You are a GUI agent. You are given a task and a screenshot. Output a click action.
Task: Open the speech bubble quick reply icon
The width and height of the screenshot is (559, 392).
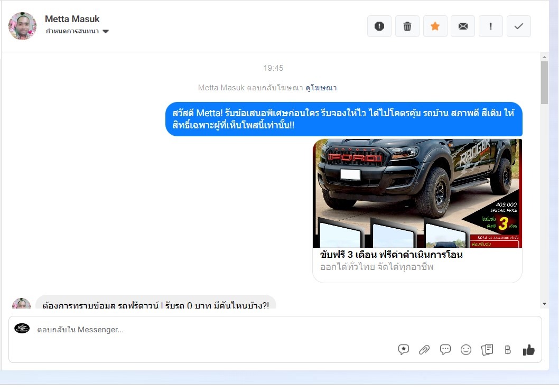[445, 350]
